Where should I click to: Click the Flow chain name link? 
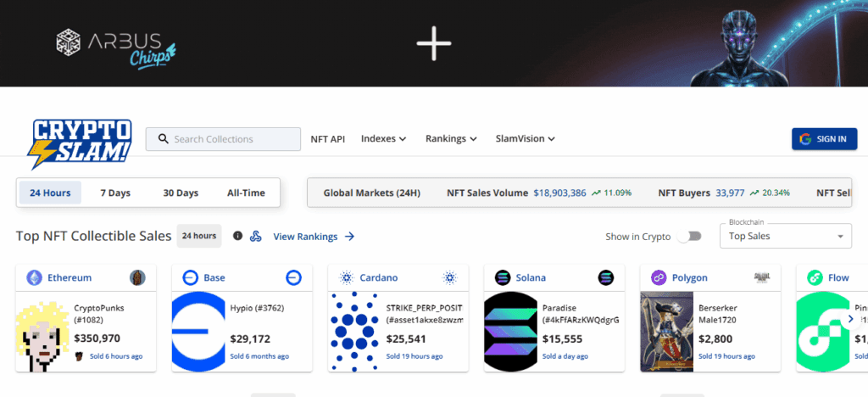838,278
